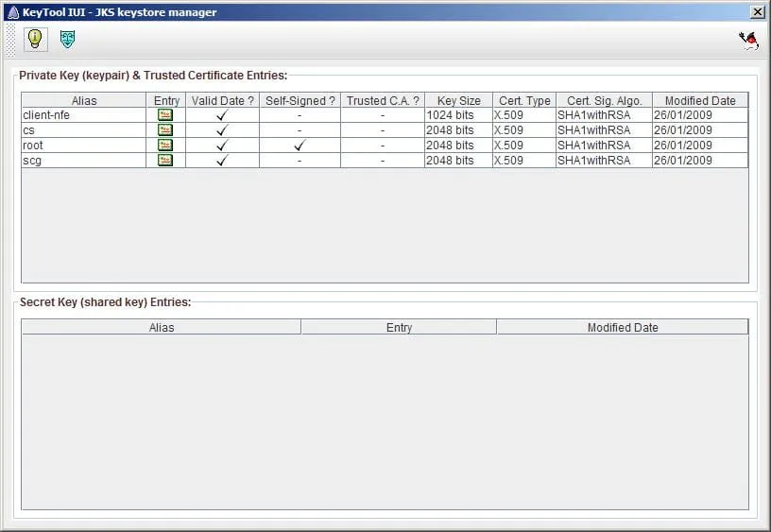
Task: Click SHA1withRSA cell for client-nfe
Action: (604, 115)
